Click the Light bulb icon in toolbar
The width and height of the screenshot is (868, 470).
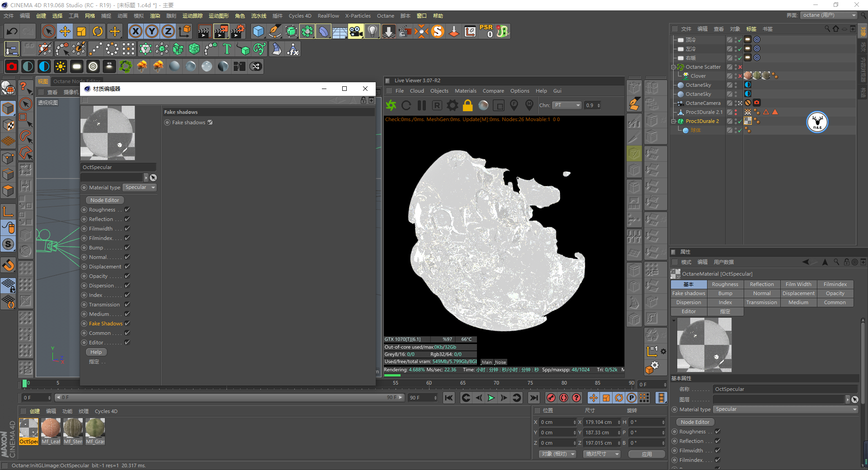pyautogui.click(x=372, y=31)
